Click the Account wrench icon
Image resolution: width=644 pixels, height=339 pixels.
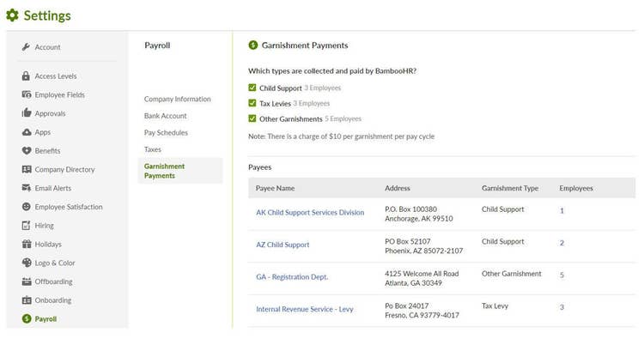coord(26,47)
